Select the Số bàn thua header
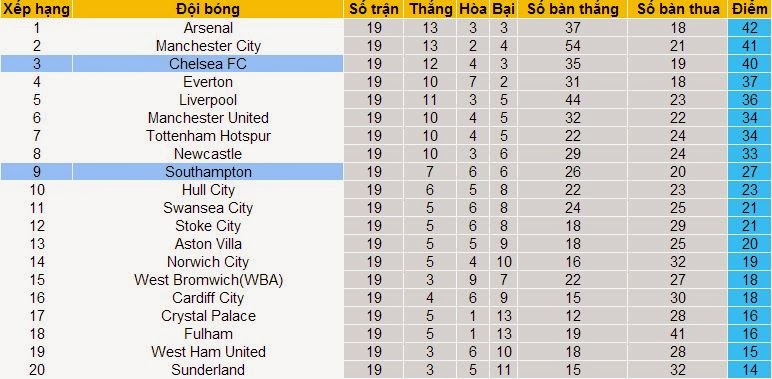This screenshot has height=379, width=772. click(677, 9)
